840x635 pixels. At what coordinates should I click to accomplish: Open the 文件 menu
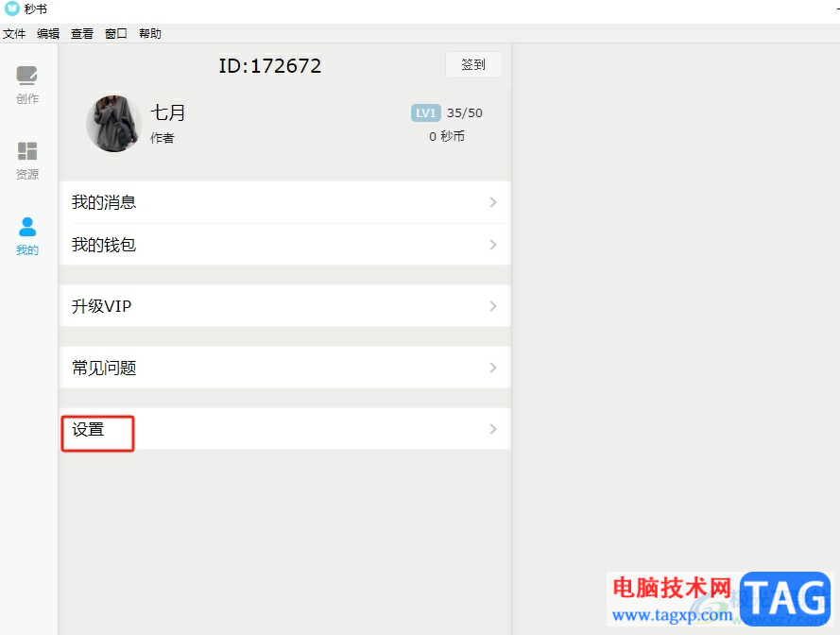(14, 34)
